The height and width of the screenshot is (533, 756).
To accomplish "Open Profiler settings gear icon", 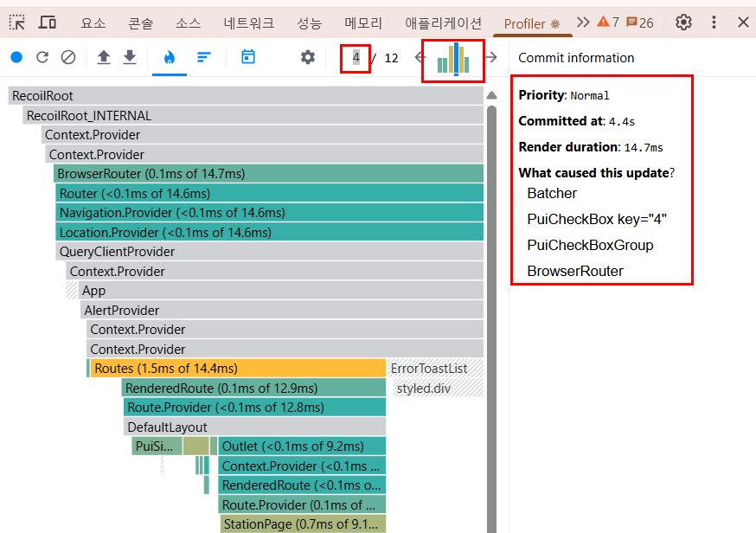I will coord(308,57).
